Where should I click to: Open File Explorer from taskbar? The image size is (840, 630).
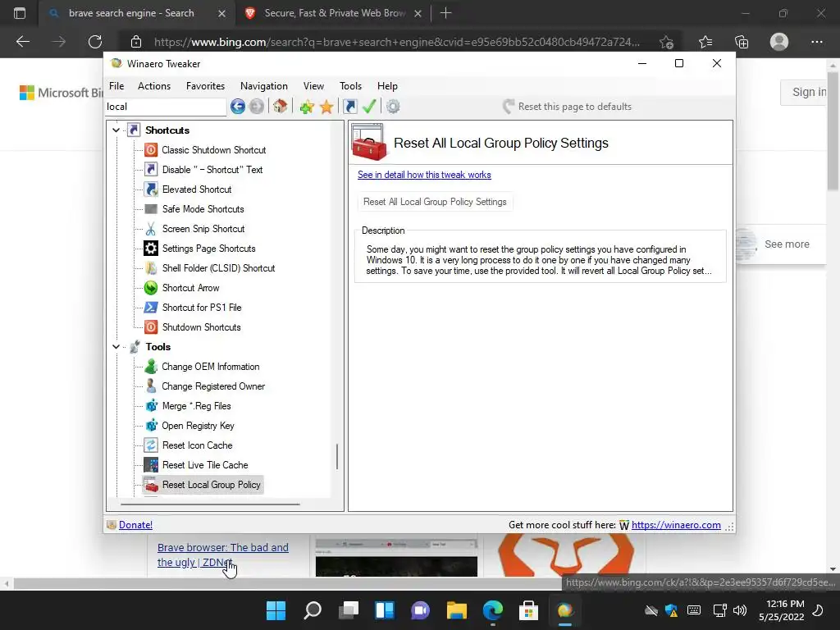457,610
